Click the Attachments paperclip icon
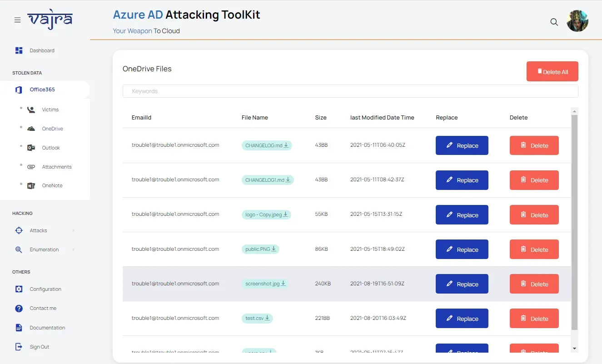Screen dimensions: 602x364 coord(31,167)
